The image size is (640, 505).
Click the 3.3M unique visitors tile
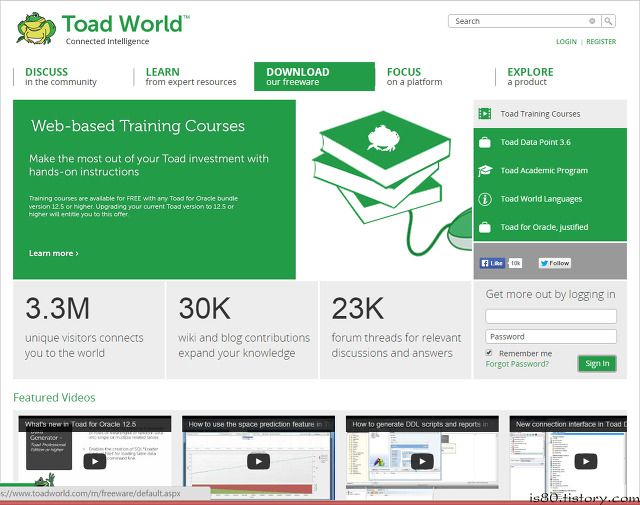coord(89,330)
